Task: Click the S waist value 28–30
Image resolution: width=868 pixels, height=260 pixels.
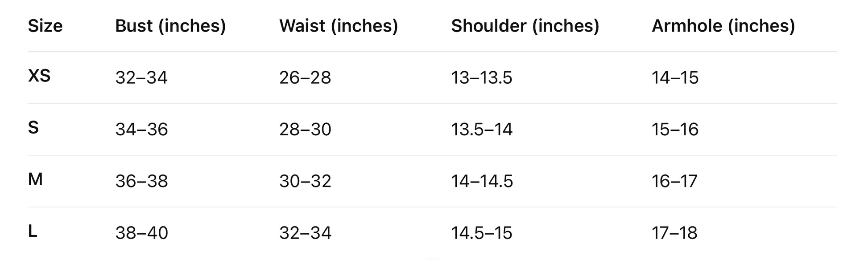Action: (305, 129)
